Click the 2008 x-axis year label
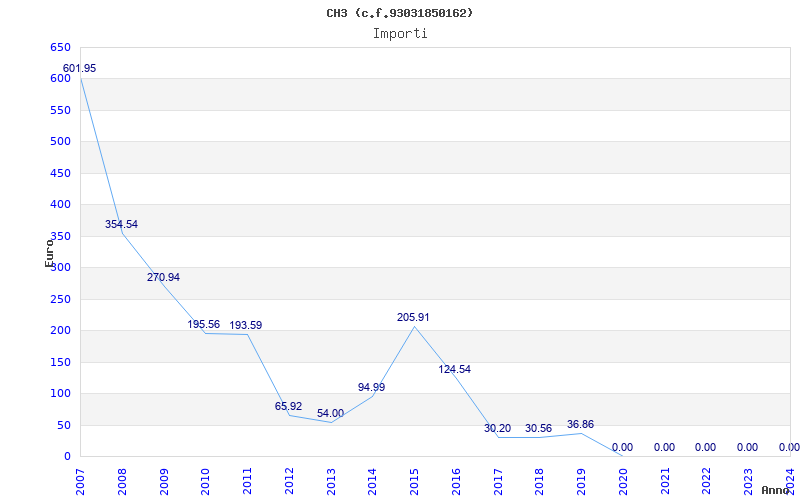The width and height of the screenshot is (800, 500). 122,482
